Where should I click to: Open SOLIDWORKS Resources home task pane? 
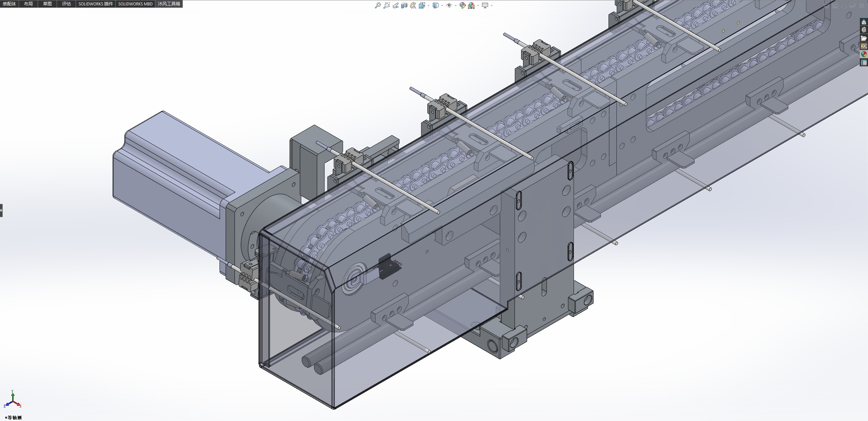click(x=864, y=22)
